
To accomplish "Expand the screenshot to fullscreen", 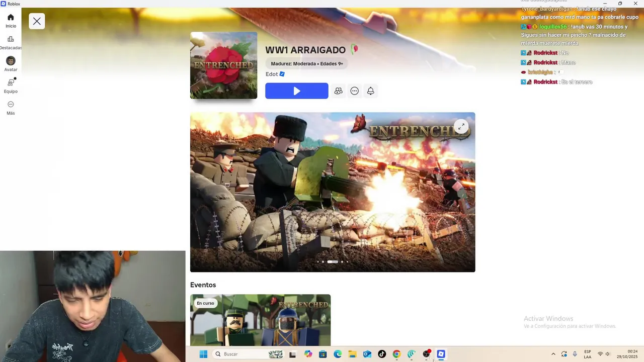I will [x=461, y=127].
